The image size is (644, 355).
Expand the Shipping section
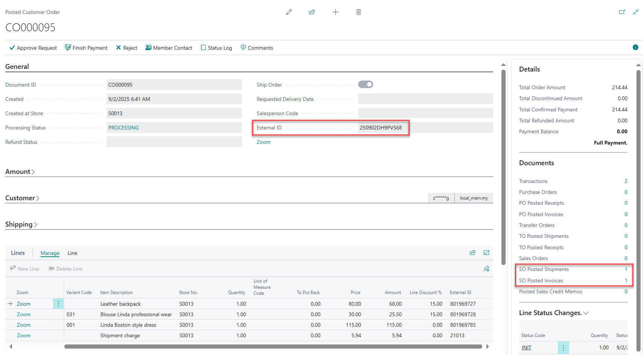pyautogui.click(x=21, y=224)
